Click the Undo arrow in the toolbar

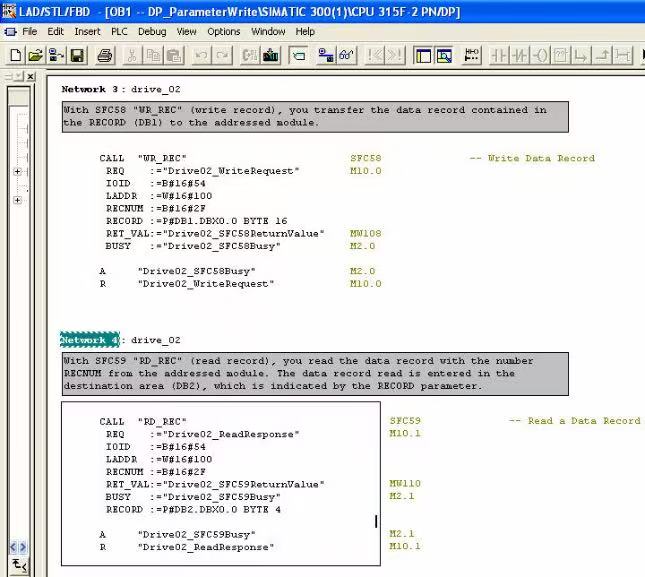point(201,55)
